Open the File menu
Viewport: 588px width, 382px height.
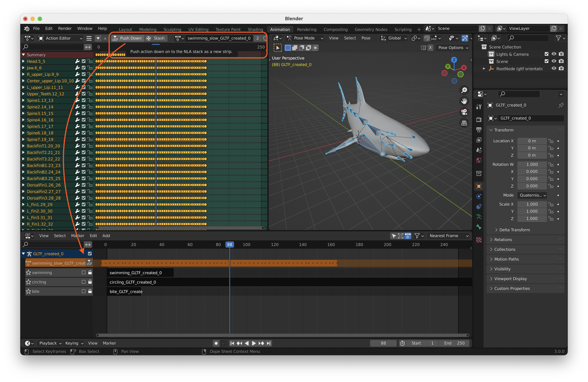click(x=36, y=28)
